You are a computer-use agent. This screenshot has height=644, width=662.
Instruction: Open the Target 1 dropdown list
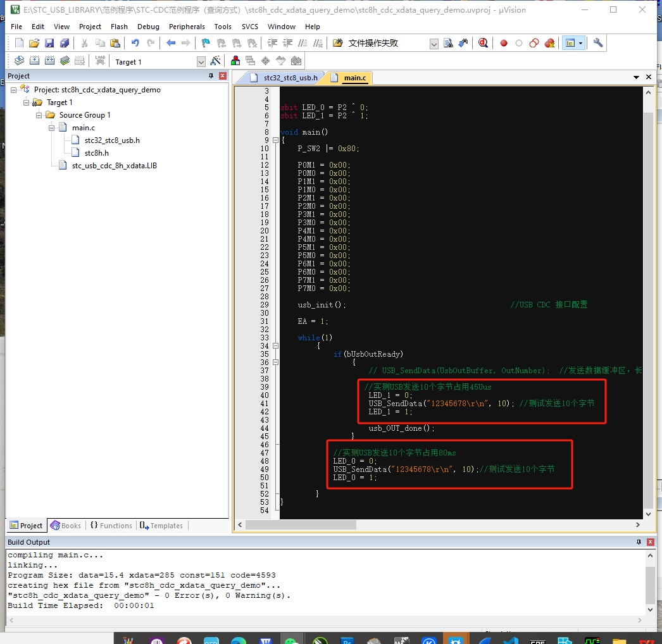click(201, 62)
